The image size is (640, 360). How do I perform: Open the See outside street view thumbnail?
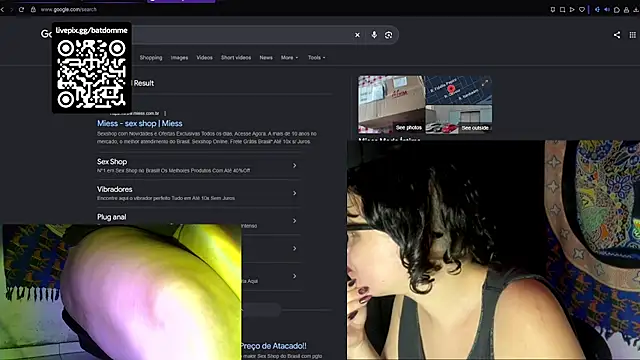click(x=459, y=119)
